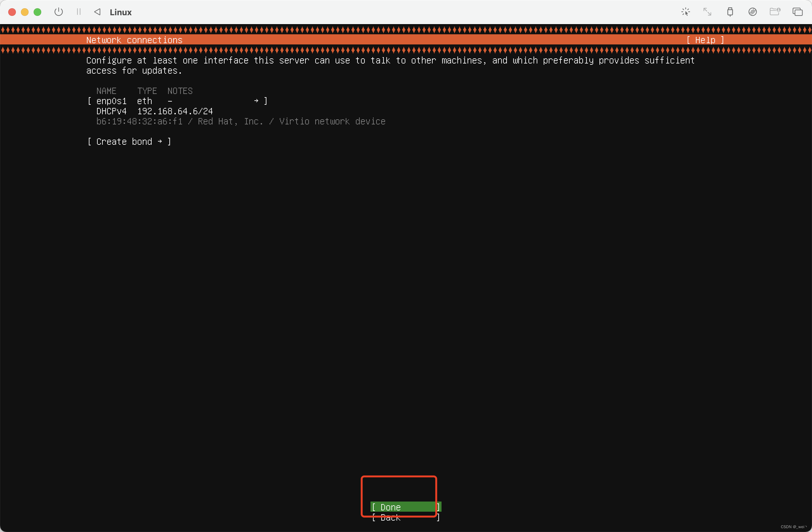Toggle capture mouse cursor icon
The width and height of the screenshot is (812, 532).
tap(685, 12)
